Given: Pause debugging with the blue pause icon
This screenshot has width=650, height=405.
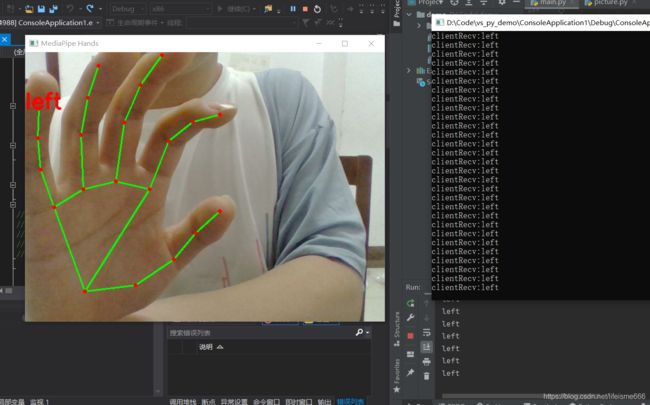Looking at the screenshot, I should click(293, 9).
